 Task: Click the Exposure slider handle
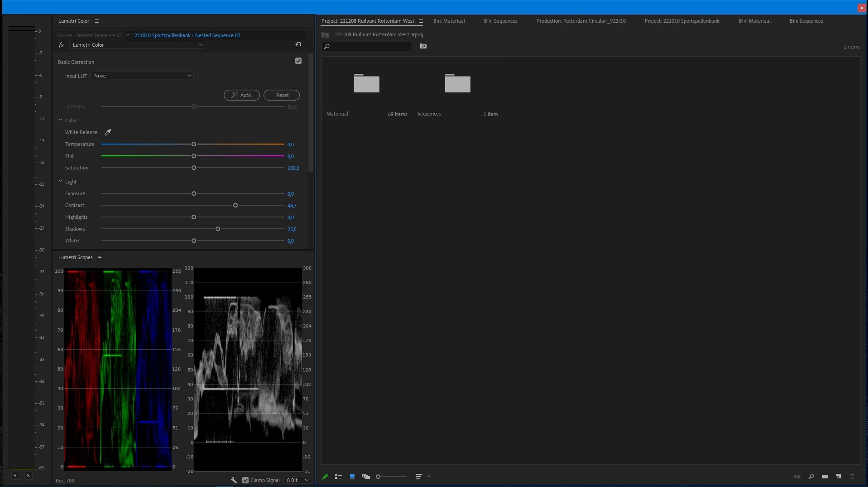[x=194, y=193]
